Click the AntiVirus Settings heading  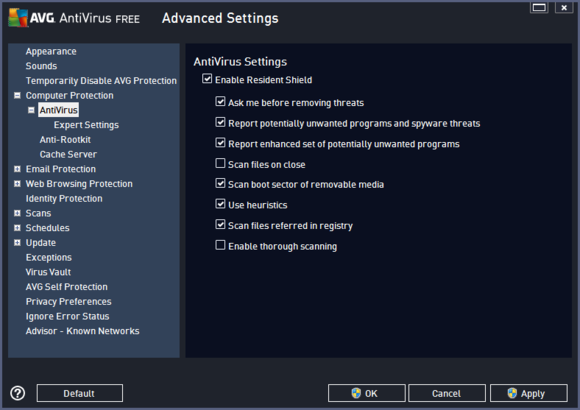point(240,61)
